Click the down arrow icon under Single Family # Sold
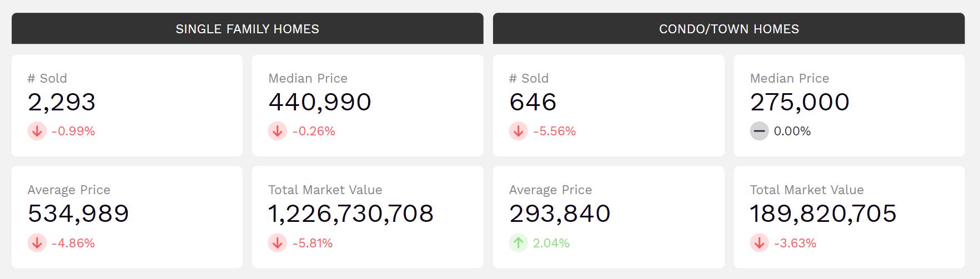Screen dimensions: 980x279 point(37,131)
